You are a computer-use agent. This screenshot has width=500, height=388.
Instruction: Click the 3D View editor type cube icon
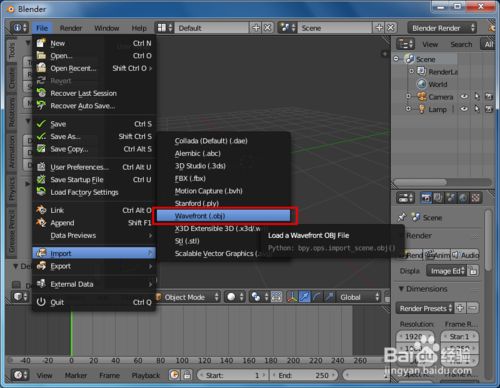pos(20,297)
